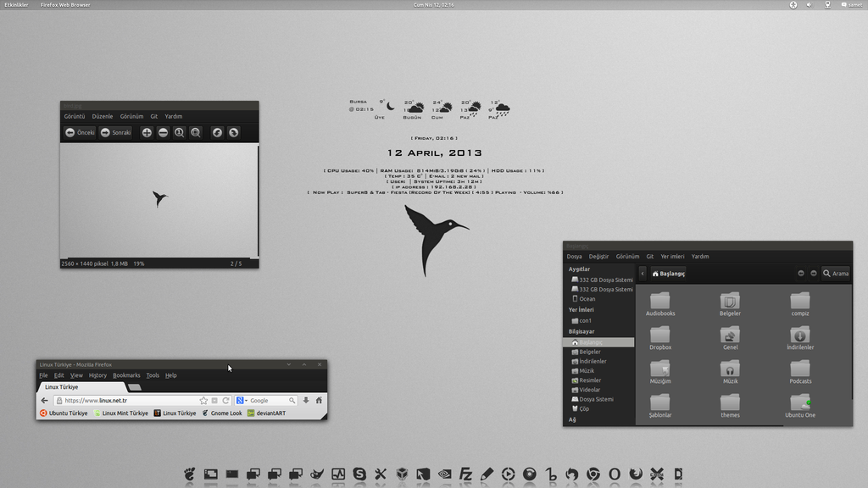
Task: Open the volume indicator in top panel
Action: click(809, 4)
